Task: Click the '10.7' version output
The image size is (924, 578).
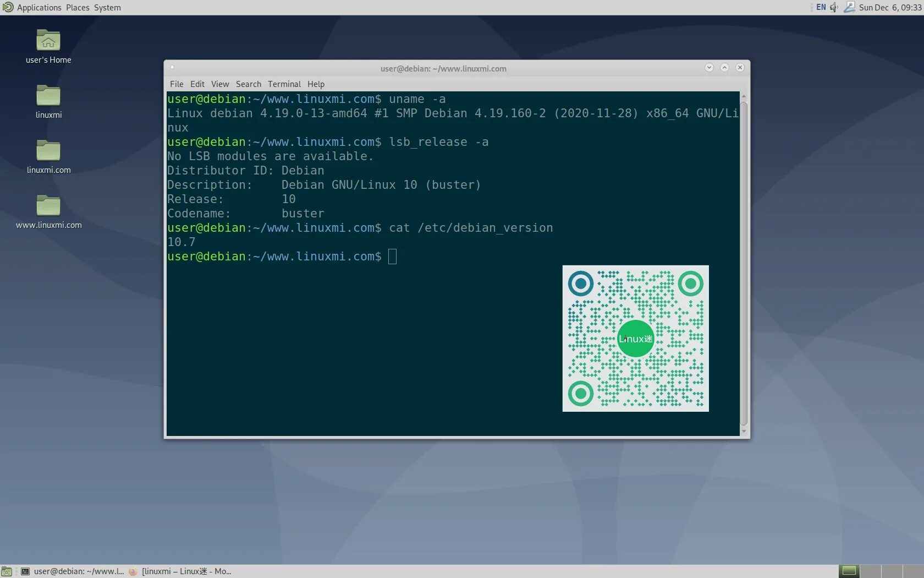Action: pyautogui.click(x=181, y=242)
